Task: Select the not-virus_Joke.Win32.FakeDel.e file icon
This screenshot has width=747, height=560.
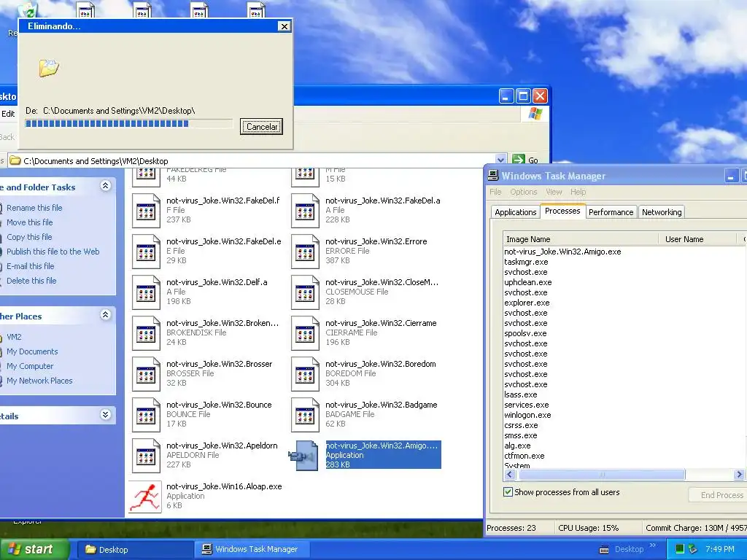Action: (146, 252)
